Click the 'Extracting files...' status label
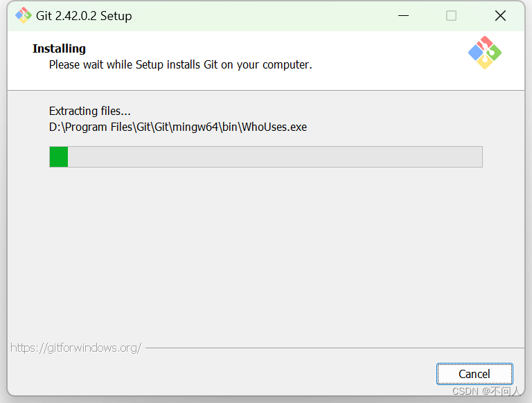 (x=90, y=111)
